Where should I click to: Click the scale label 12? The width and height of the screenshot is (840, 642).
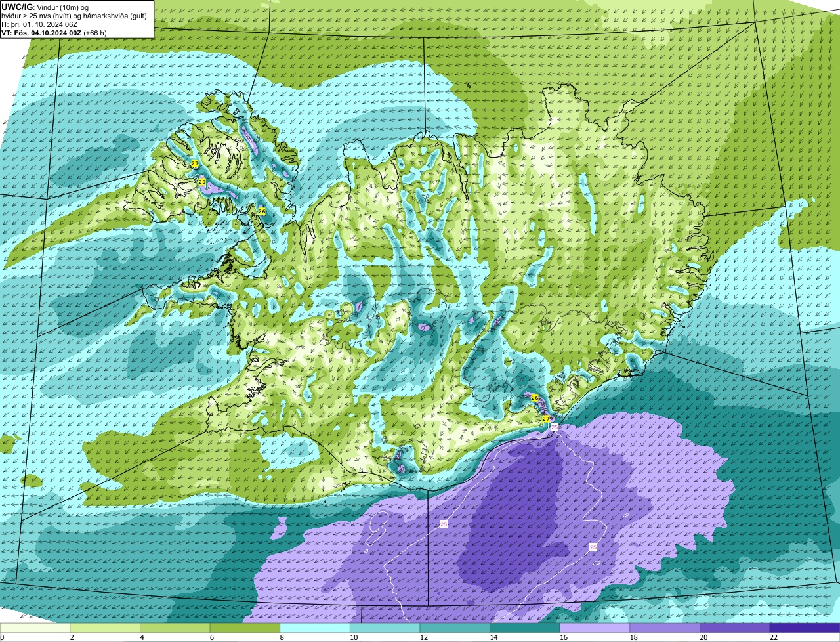click(423, 637)
